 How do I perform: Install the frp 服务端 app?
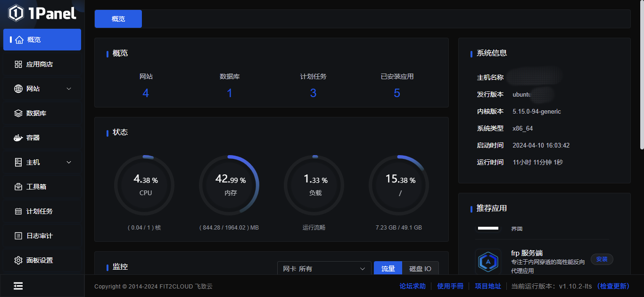point(602,259)
